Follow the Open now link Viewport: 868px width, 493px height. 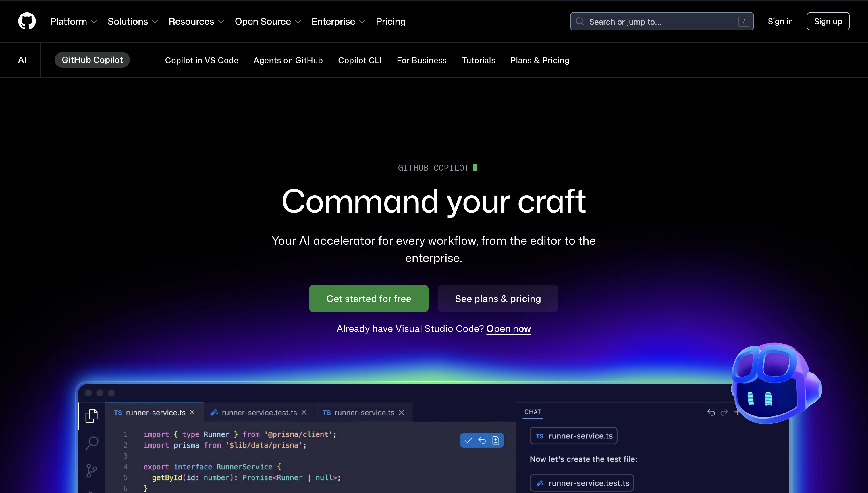[x=508, y=328]
